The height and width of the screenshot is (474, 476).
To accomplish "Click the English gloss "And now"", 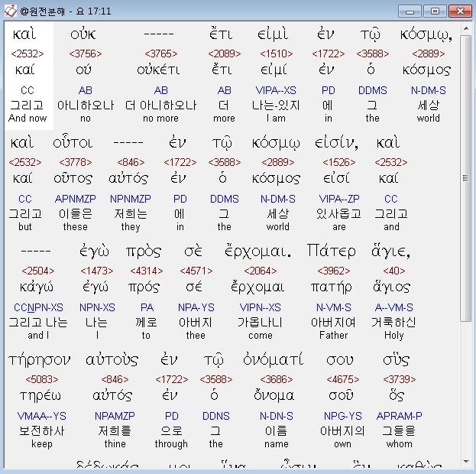I will (x=28, y=118).
